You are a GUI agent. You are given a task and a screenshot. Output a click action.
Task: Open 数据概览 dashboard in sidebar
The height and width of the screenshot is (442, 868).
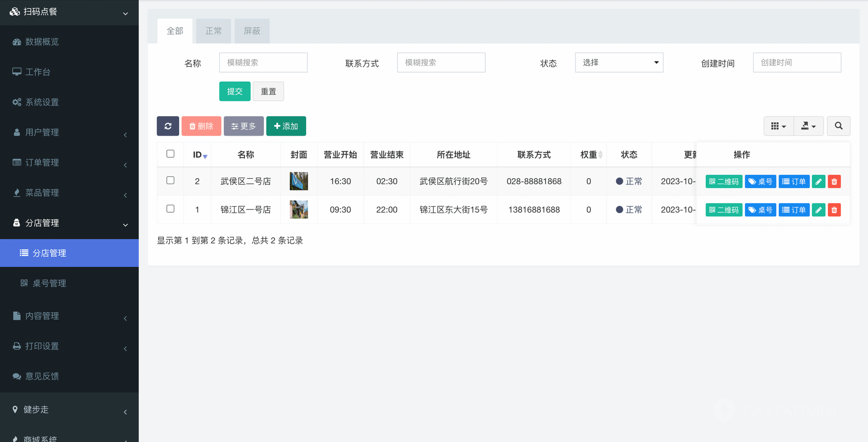[x=42, y=42]
